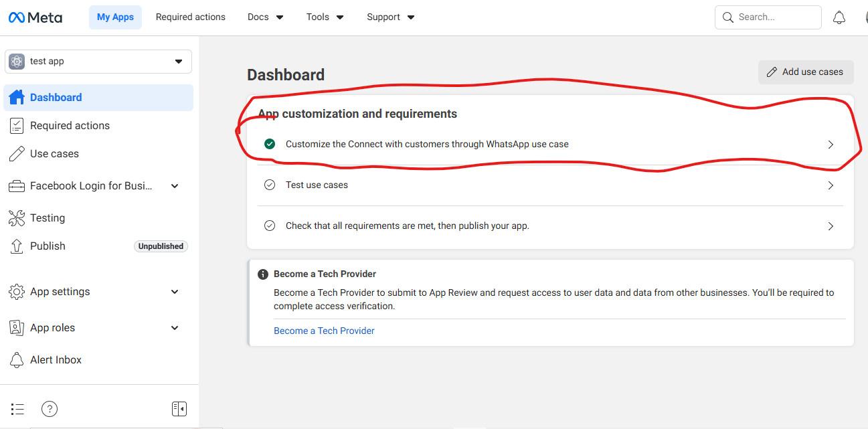Expand Facebook Login for Business
Image resolution: width=868 pixels, height=429 pixels.
point(174,185)
